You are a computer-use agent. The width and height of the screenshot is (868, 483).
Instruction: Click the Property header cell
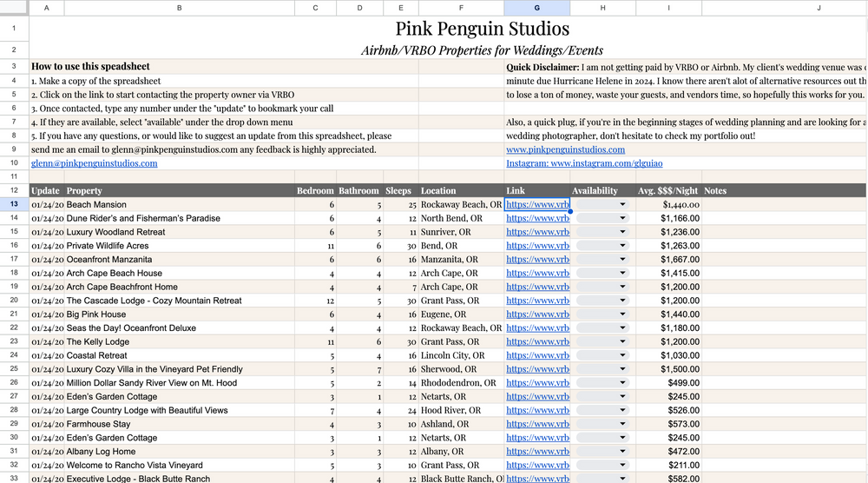point(180,190)
